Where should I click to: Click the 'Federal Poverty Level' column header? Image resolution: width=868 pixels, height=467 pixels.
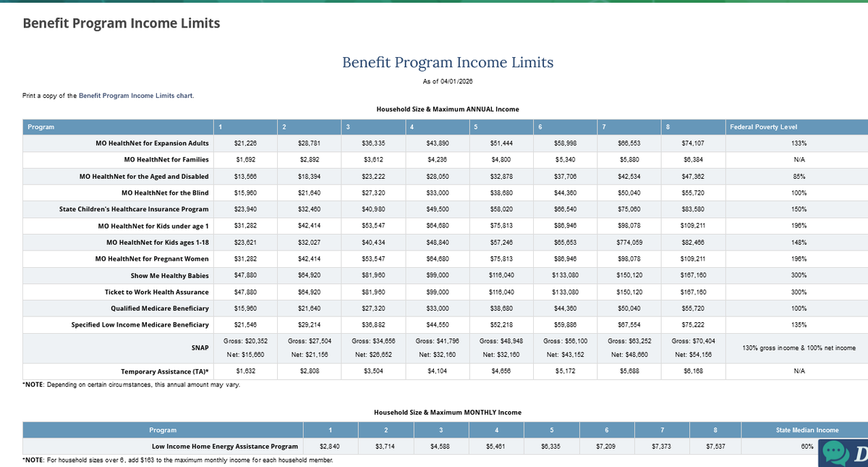(x=764, y=127)
